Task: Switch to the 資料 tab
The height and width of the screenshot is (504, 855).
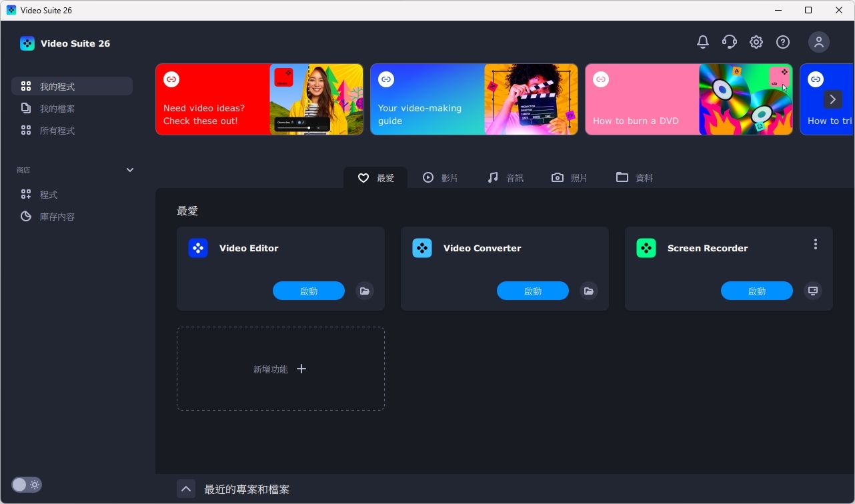Action: tap(634, 178)
